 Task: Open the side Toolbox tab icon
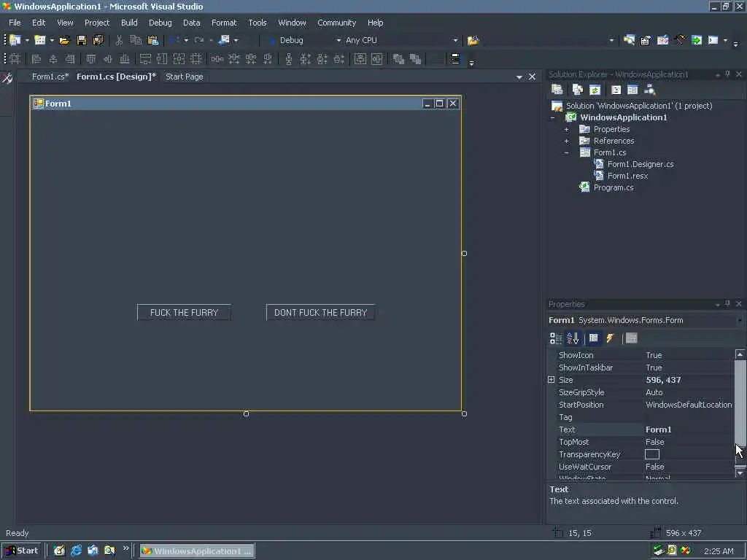click(x=7, y=78)
